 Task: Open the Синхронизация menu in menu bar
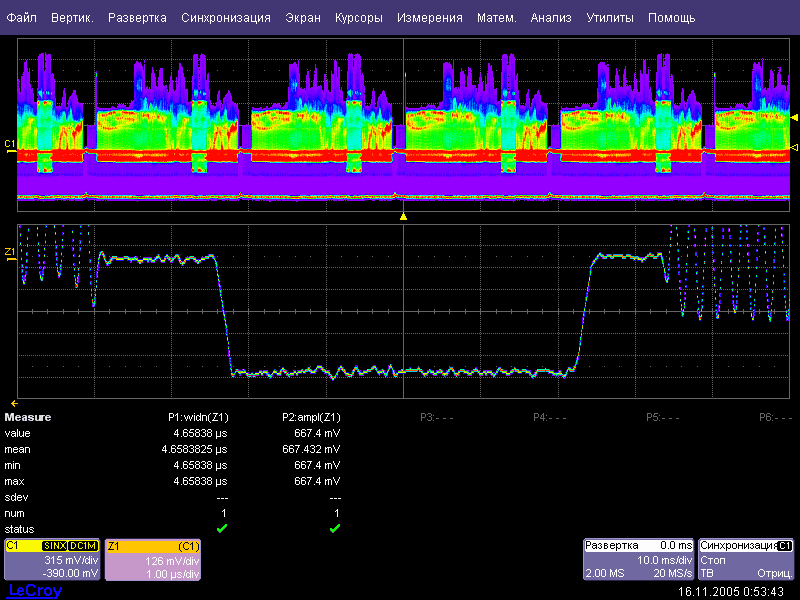point(226,18)
